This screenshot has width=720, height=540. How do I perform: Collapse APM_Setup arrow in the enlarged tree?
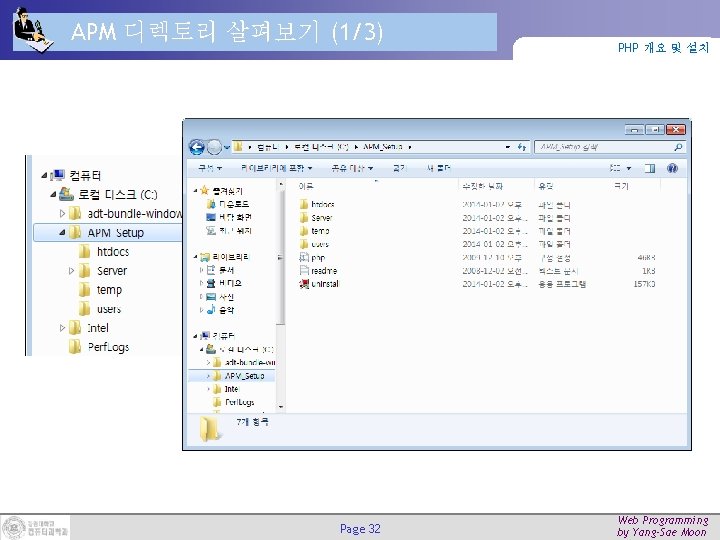[x=62, y=232]
